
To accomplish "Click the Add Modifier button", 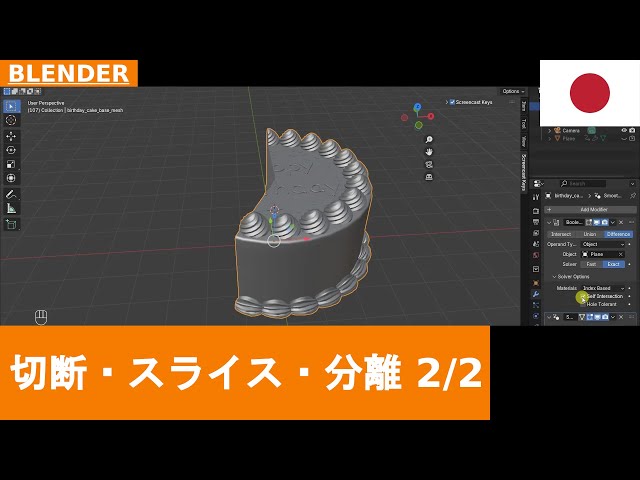I will 590,210.
